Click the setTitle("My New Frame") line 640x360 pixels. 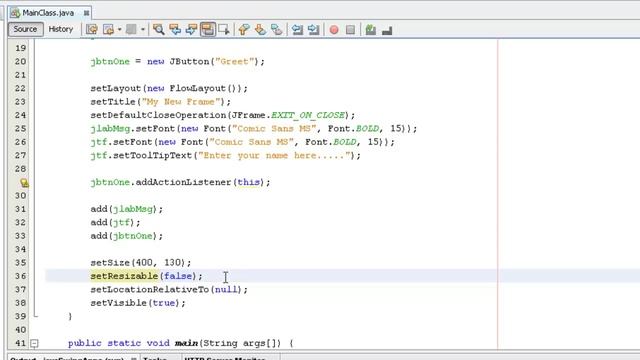tap(160, 102)
